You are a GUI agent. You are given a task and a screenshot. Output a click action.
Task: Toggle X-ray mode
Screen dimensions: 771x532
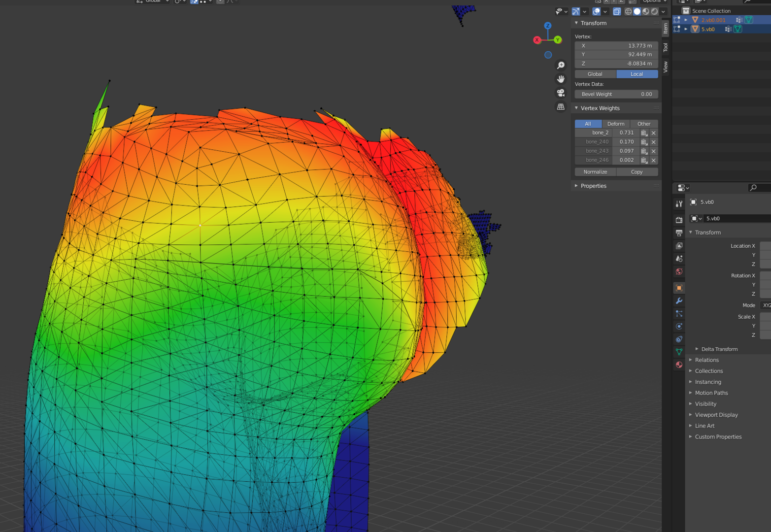coord(616,11)
